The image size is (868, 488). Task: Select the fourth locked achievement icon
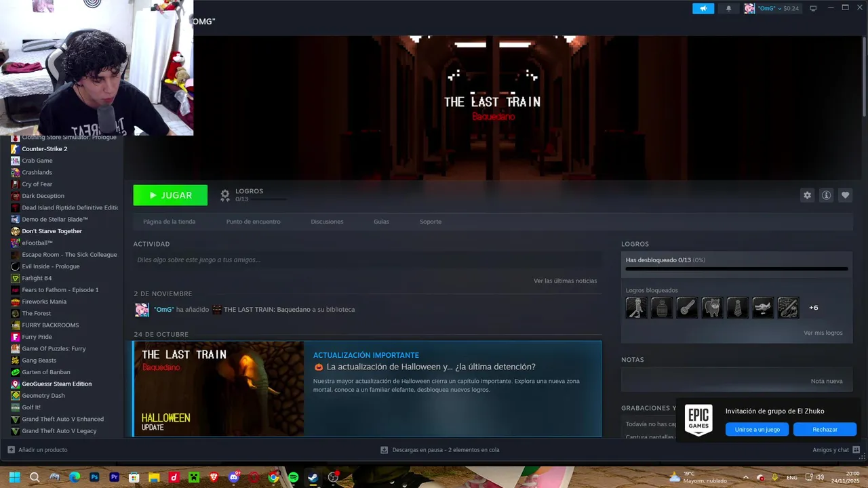coord(712,308)
